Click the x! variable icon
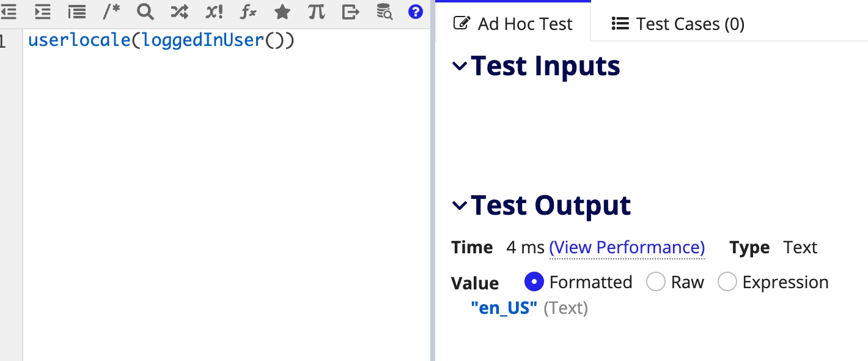This screenshot has height=361, width=868. (x=214, y=11)
